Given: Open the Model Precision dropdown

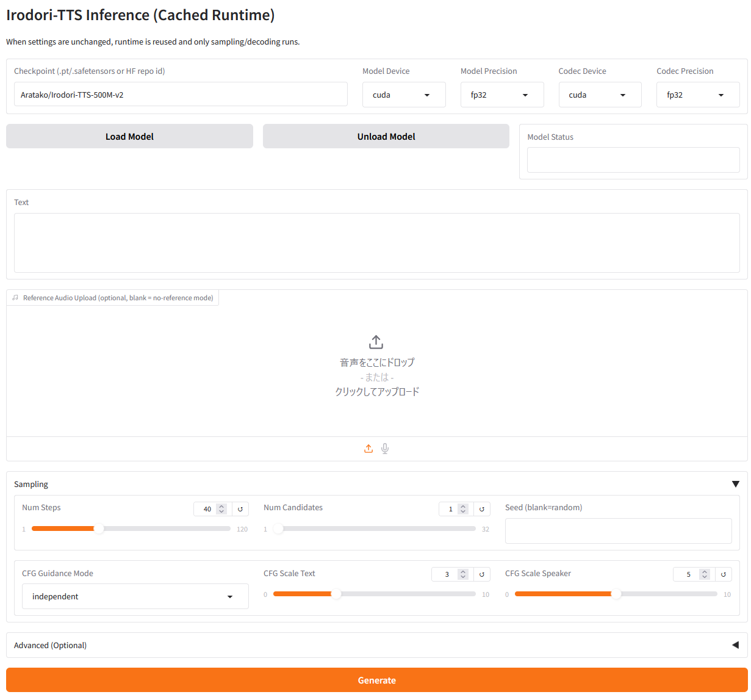Looking at the screenshot, I should click(501, 95).
